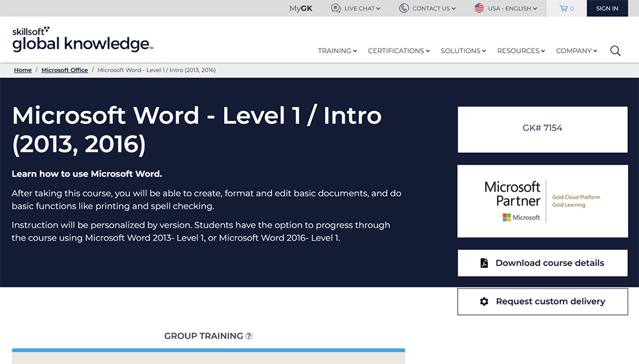Image resolution: width=639 pixels, height=364 pixels.
Task: Click the GK# 7154 course code box
Action: (542, 130)
